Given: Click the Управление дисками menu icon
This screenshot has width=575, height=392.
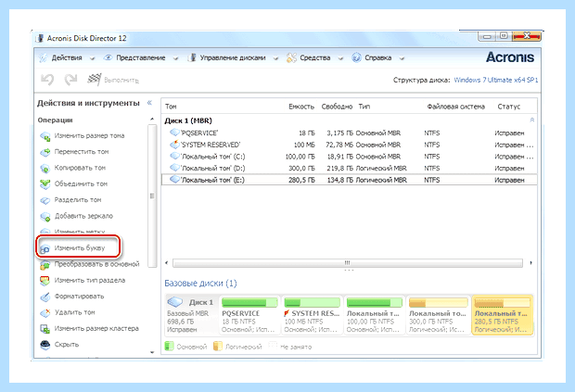Looking at the screenshot, I should (192, 57).
